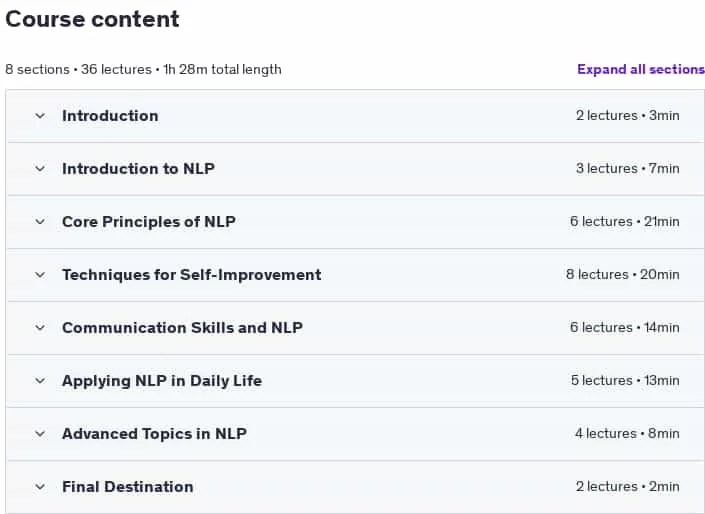Expand Core Principles of NLP chevron
The width and height of the screenshot is (705, 514).
click(x=40, y=222)
